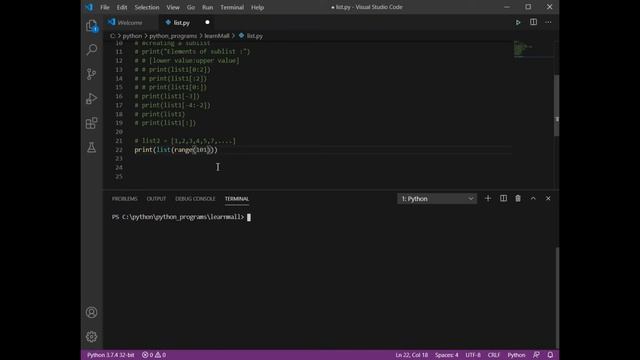Open editor More Actions ellipsis
This screenshot has width=640, height=360.
pos(548,22)
